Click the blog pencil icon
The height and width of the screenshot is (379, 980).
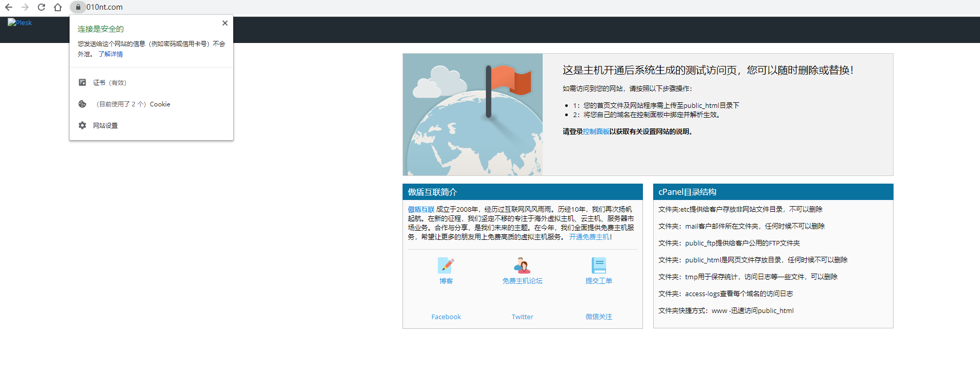(446, 265)
